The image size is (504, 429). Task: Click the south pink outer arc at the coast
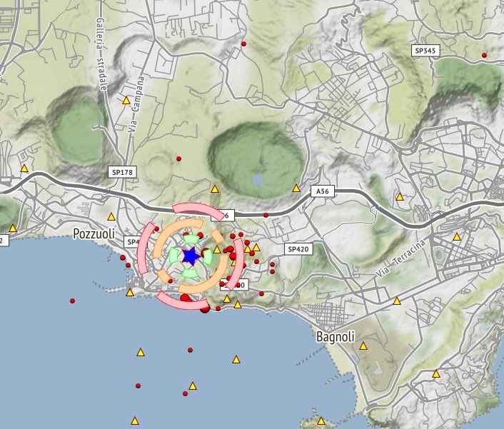[183, 302]
